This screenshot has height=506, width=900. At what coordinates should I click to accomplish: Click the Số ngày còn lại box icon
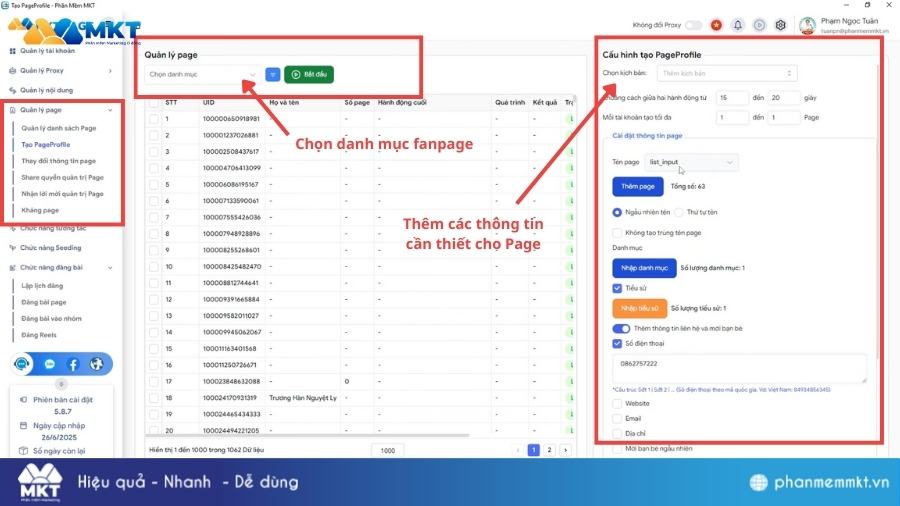pyautogui.click(x=24, y=451)
